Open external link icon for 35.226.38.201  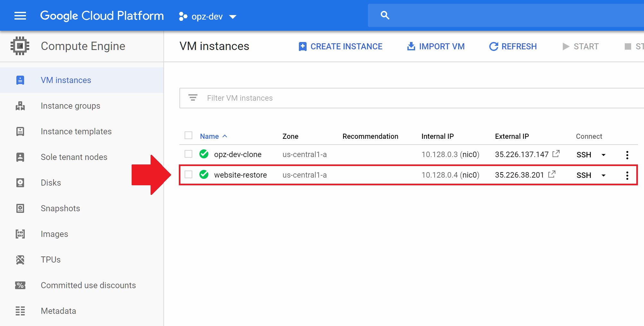pos(552,174)
